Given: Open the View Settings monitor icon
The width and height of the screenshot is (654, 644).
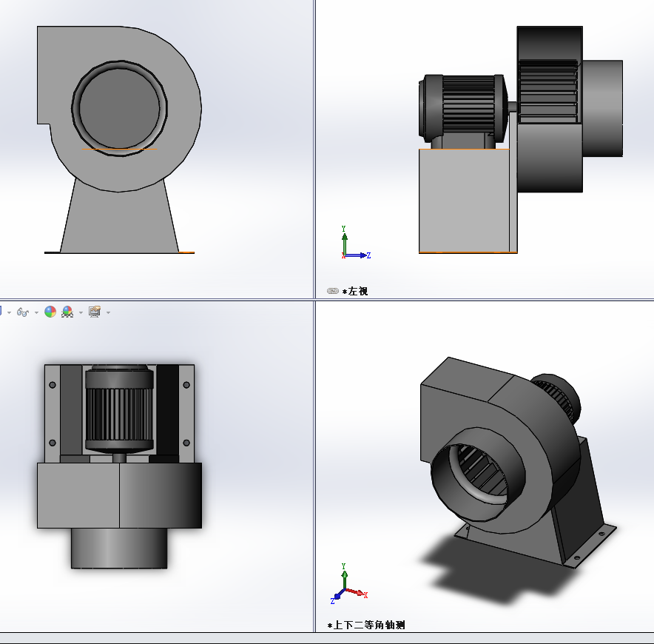Looking at the screenshot, I should (95, 312).
